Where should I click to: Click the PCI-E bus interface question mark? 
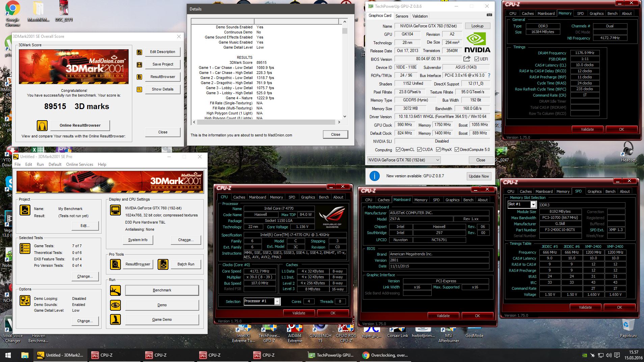(x=489, y=75)
